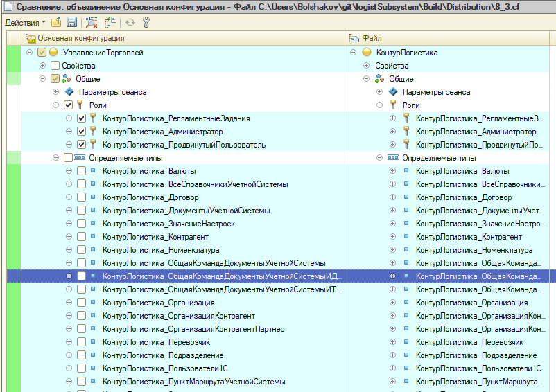
Task: Click the icon beside Файл column header
Action: click(354, 38)
